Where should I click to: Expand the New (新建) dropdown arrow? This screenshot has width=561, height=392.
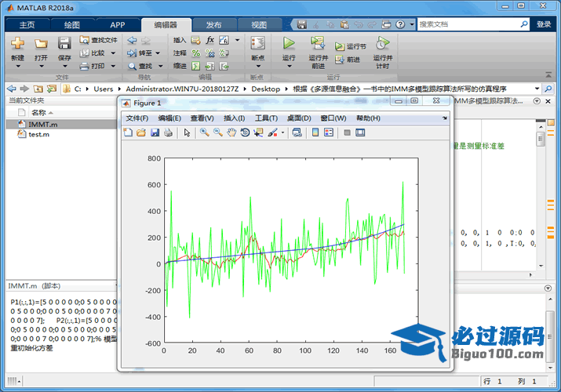17,66
